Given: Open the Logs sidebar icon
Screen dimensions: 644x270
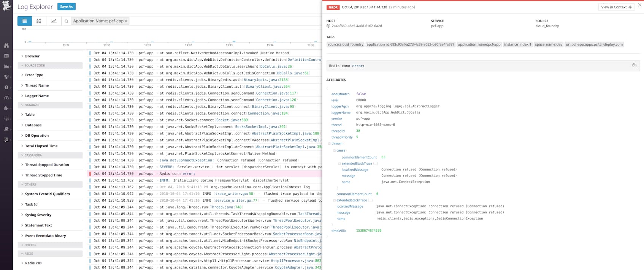Looking at the screenshot, I should 6,139.
